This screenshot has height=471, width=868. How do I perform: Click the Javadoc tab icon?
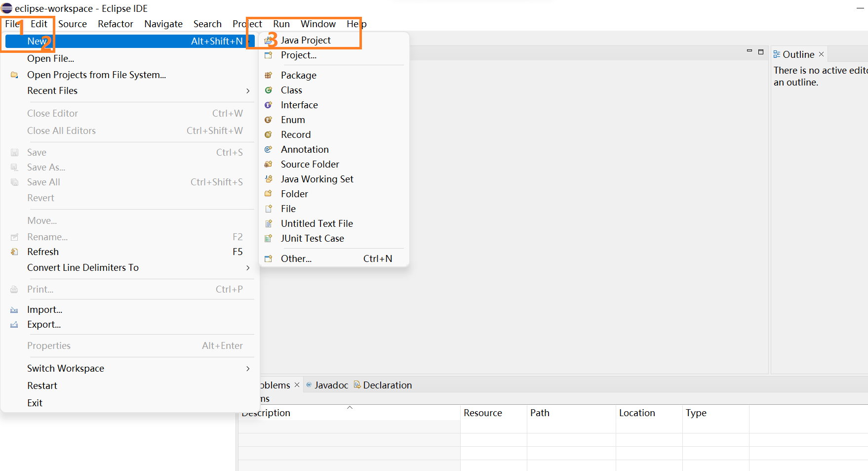click(309, 385)
